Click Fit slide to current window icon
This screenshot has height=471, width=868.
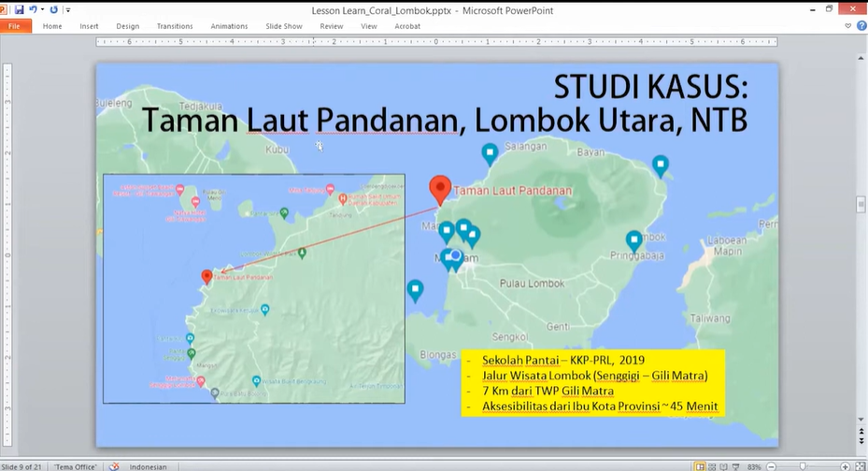(860, 466)
